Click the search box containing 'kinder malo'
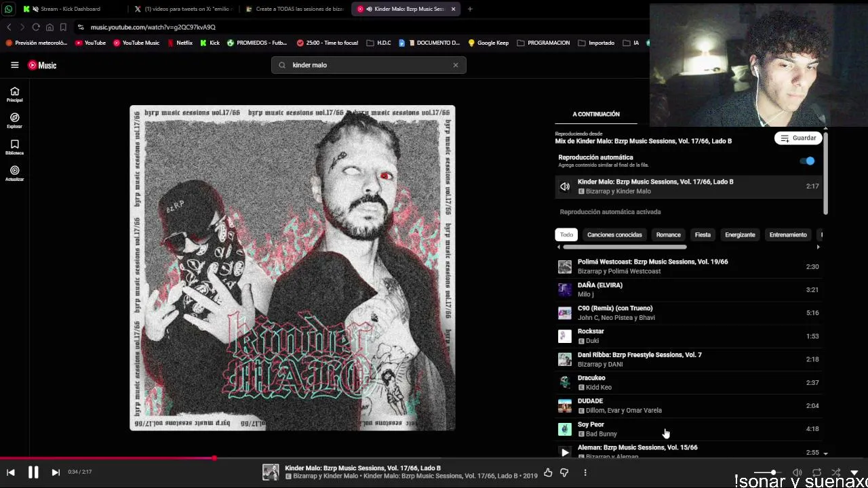The width and height of the screenshot is (868, 488). (369, 65)
